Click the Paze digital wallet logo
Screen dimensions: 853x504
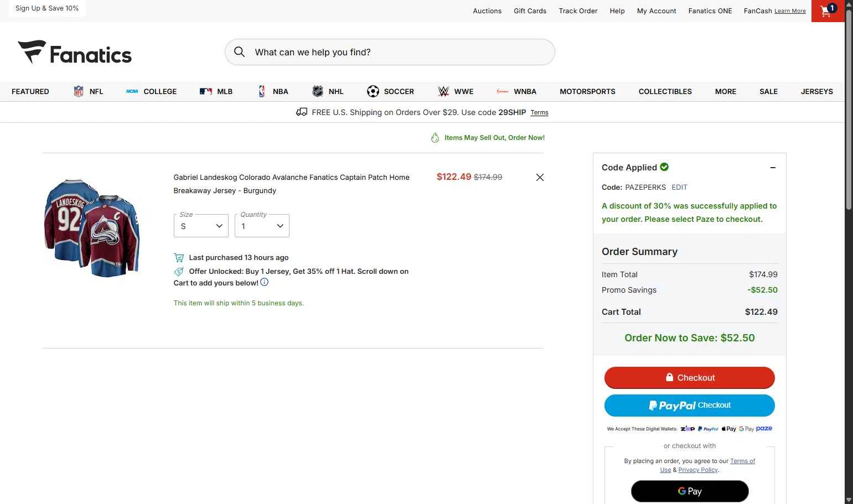(764, 429)
